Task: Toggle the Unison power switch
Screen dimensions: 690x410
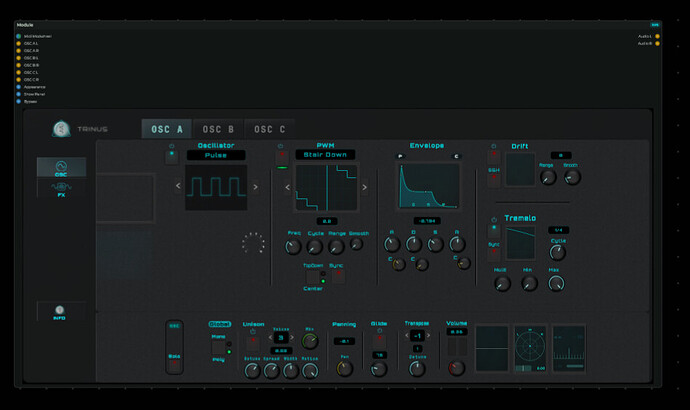Action: (x=253, y=343)
